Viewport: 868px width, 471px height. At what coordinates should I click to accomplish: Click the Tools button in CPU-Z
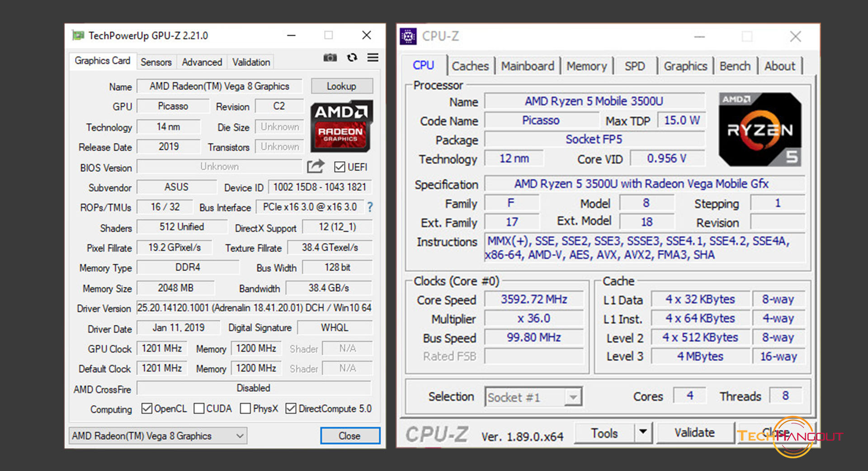pos(604,433)
